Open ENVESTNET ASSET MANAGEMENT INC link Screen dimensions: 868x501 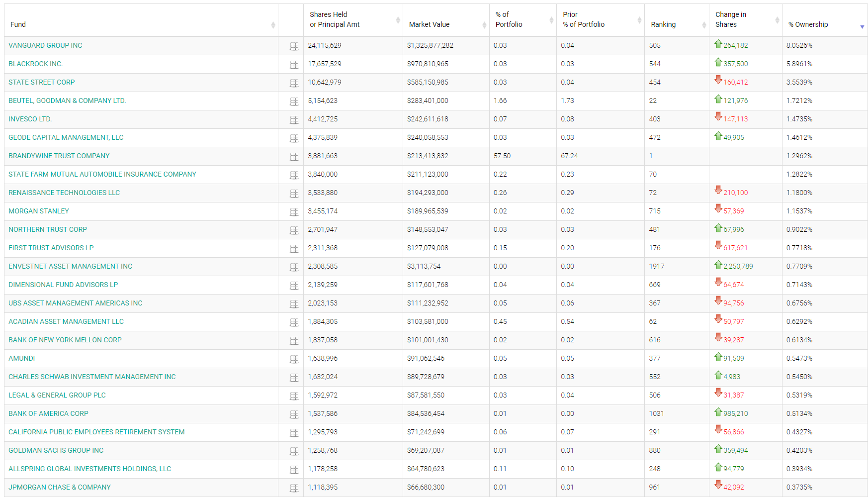70,266
